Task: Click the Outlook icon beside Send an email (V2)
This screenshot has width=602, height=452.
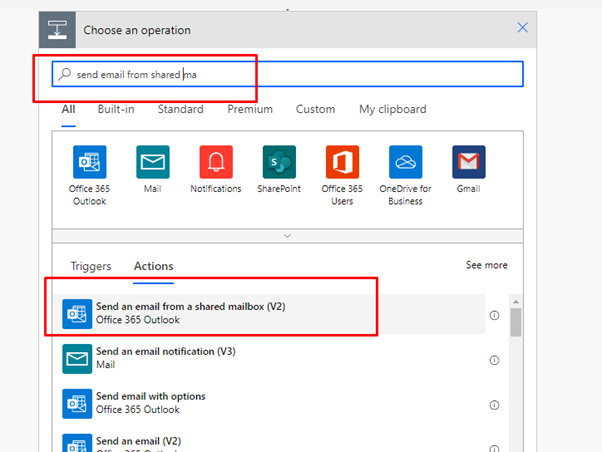Action: [x=77, y=443]
